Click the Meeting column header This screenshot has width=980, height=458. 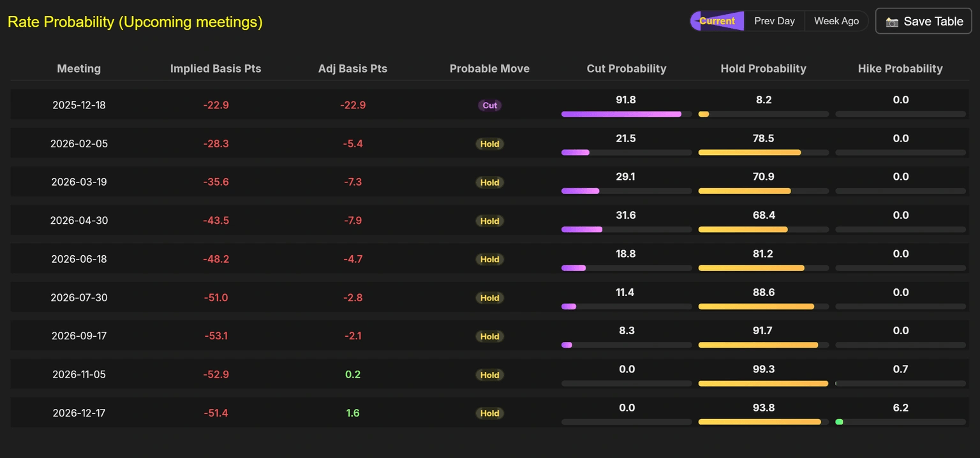(78, 68)
